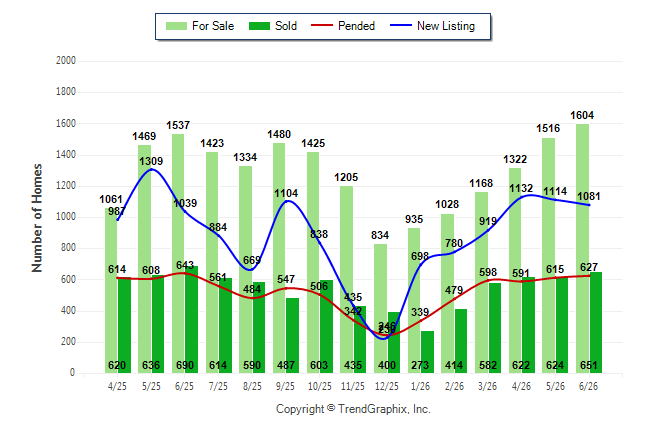The width and height of the screenshot is (646, 434).
Task: Click the 4/25 x-axis month label
Action: pos(117,386)
